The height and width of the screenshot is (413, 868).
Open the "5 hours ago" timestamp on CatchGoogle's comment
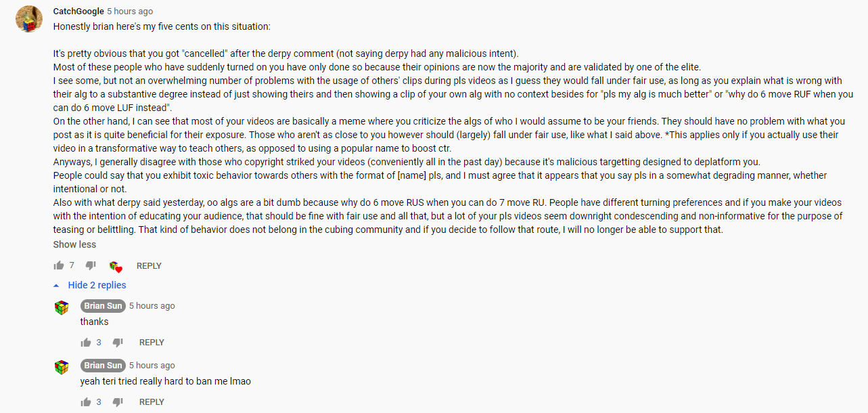click(130, 12)
